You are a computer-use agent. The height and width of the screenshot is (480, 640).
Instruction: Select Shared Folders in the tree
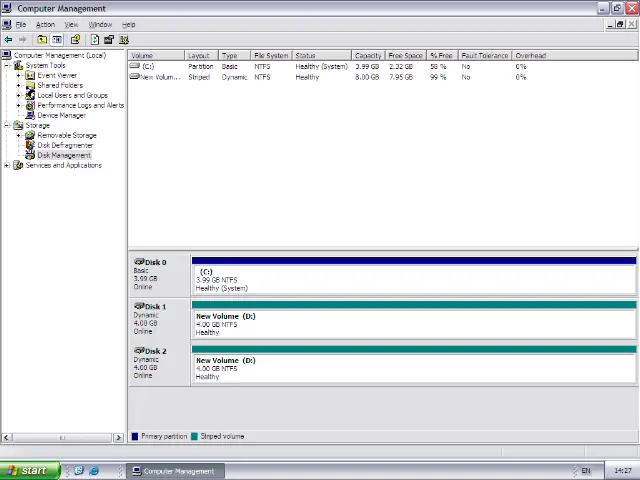(x=60, y=85)
